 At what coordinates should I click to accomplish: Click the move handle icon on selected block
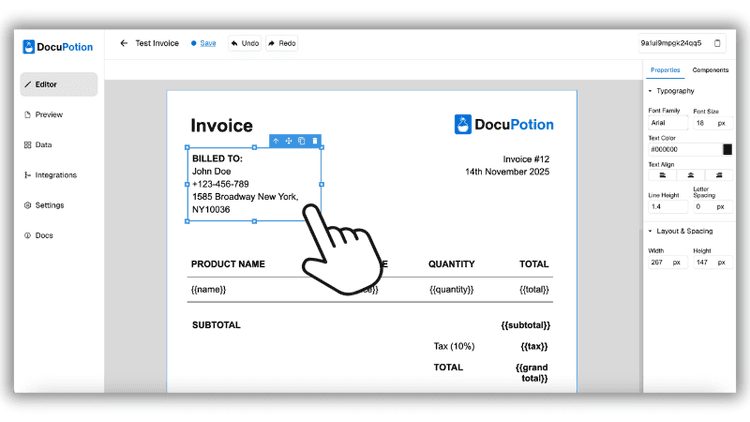click(x=289, y=141)
